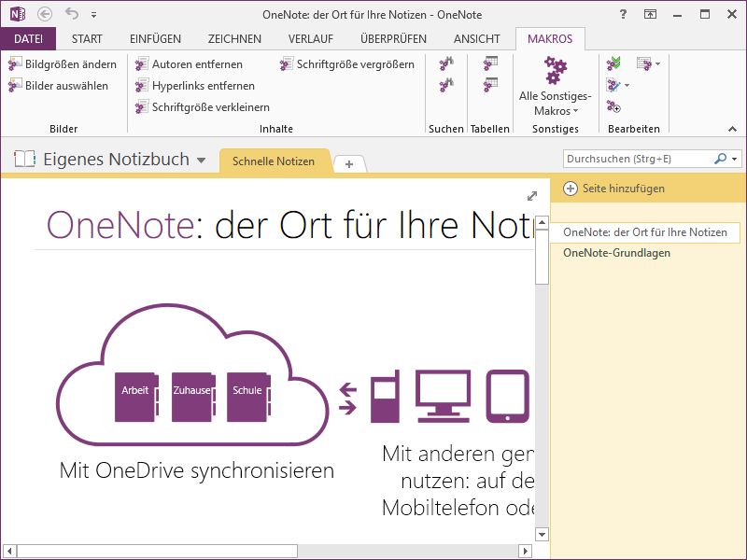Open the Alle Sonstiges-Makros dropdown
Viewport: 747px width, 560px height.
(x=556, y=86)
